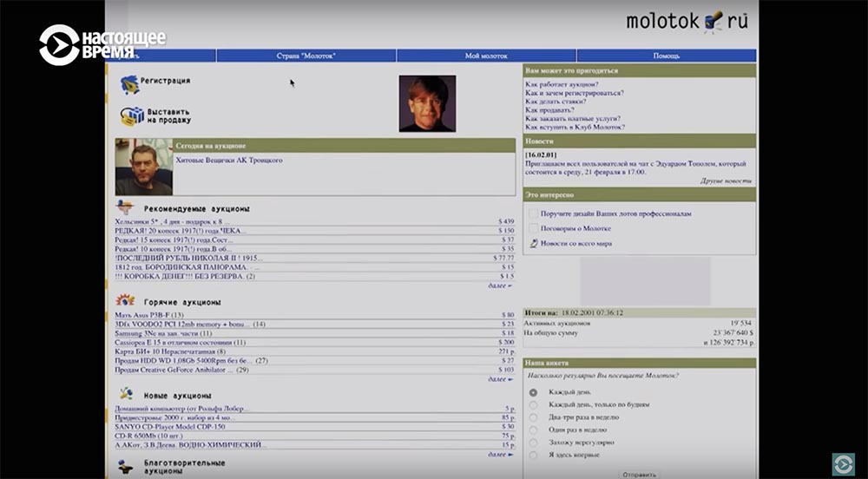
Task: Click the Регистрация pen icon
Action: click(129, 84)
